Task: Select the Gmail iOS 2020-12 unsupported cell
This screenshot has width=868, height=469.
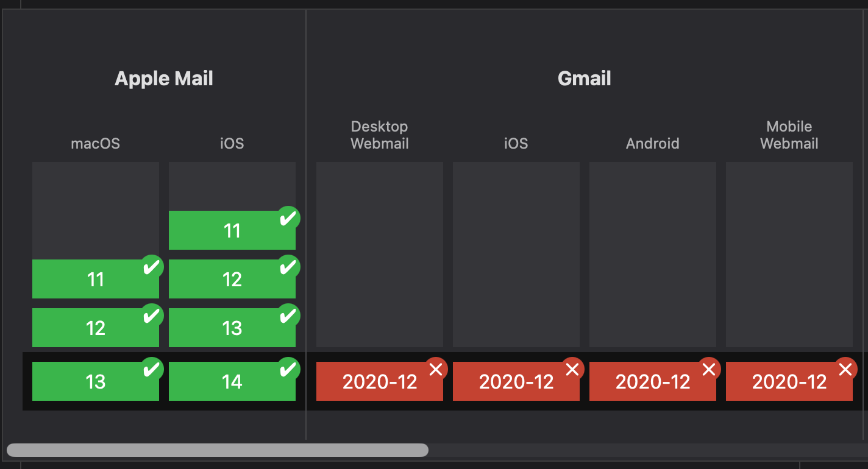Action: (x=516, y=381)
